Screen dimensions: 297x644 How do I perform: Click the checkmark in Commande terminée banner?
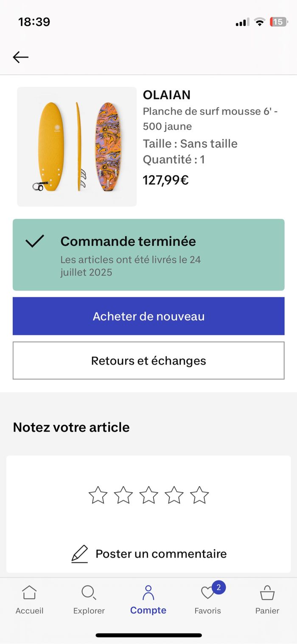(x=34, y=241)
